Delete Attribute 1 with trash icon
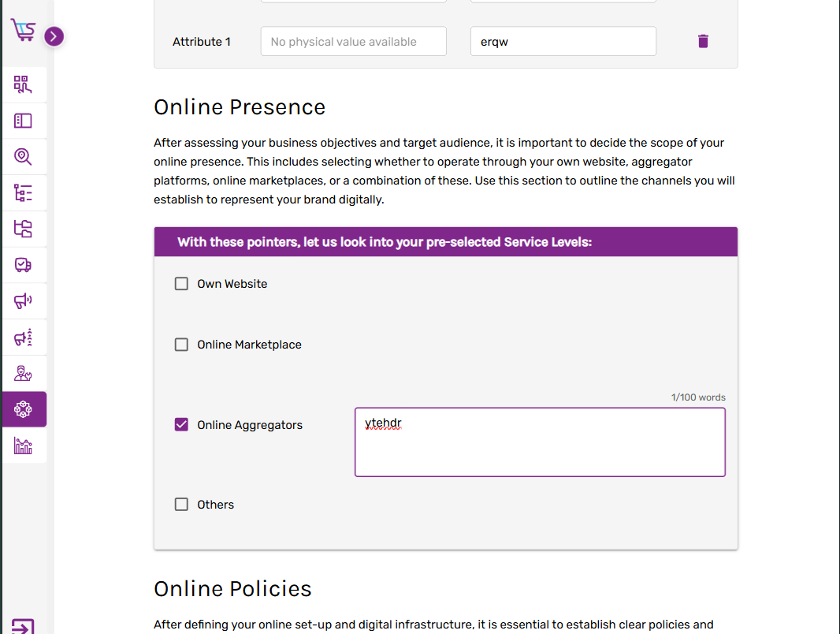The height and width of the screenshot is (634, 840). 703,42
